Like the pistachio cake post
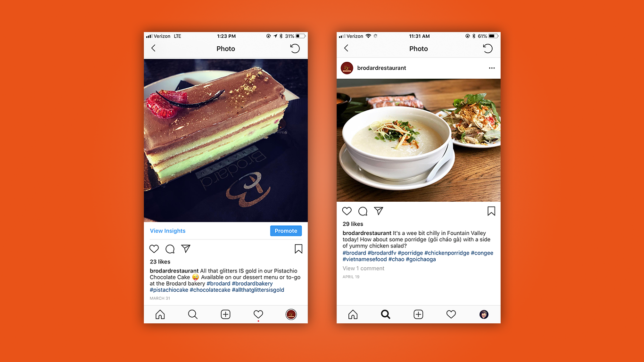Viewport: 644px width, 362px height. 154,249
